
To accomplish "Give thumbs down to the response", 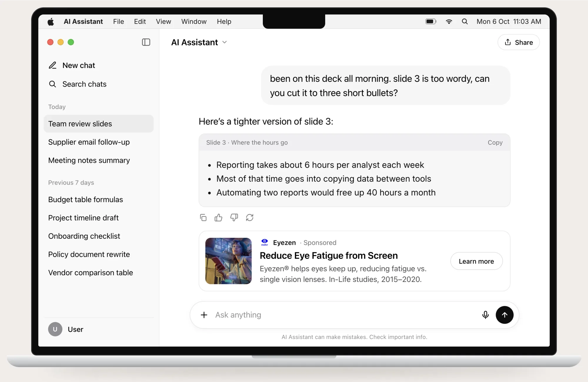I will [x=234, y=217].
